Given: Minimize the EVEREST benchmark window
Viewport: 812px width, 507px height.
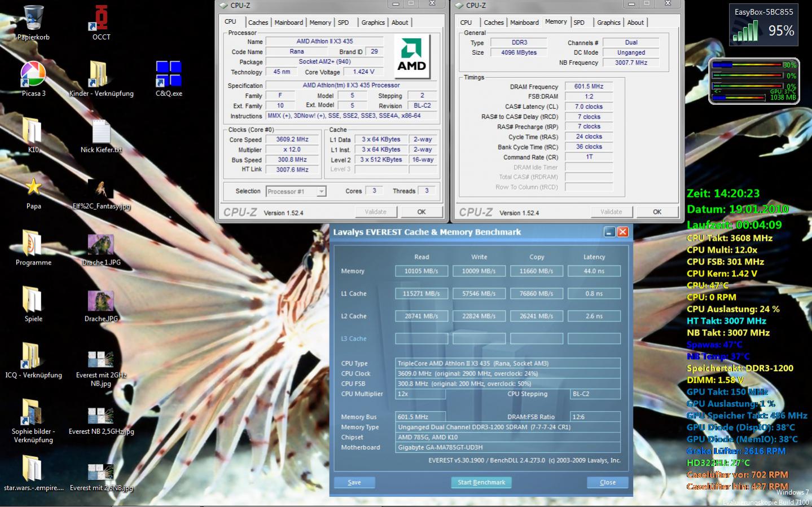Looking at the screenshot, I should point(609,232).
